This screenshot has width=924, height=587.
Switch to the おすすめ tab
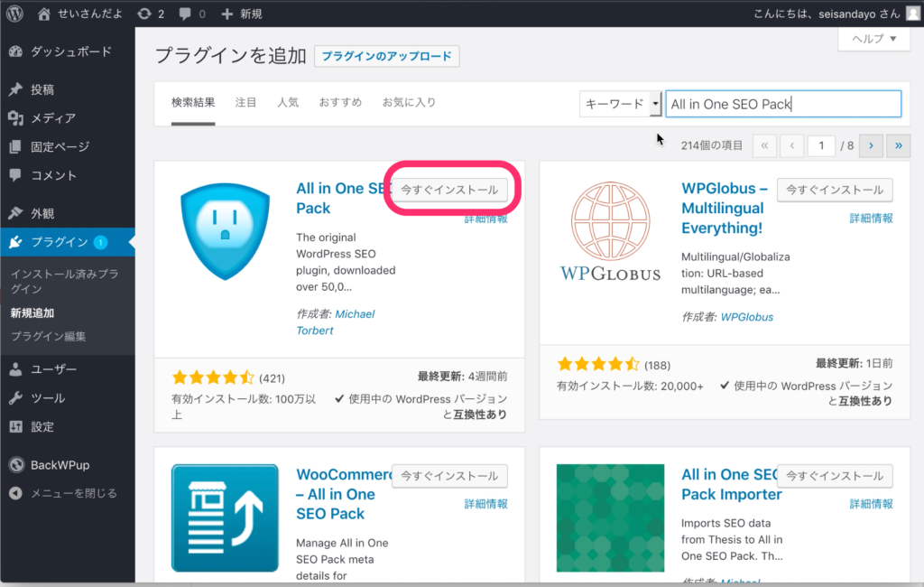pyautogui.click(x=340, y=103)
